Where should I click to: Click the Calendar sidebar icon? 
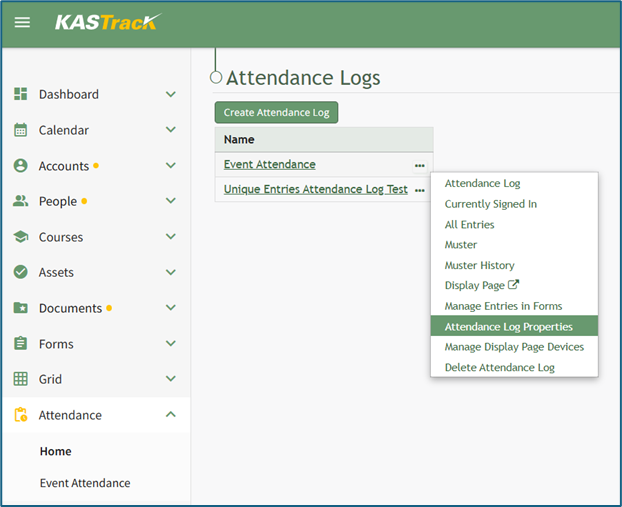20,130
